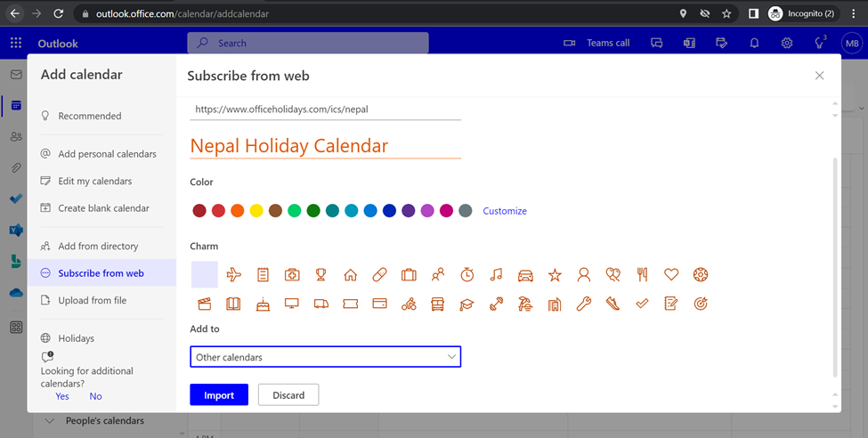Image resolution: width=868 pixels, height=438 pixels.
Task: Open Customize color link
Action: (505, 210)
